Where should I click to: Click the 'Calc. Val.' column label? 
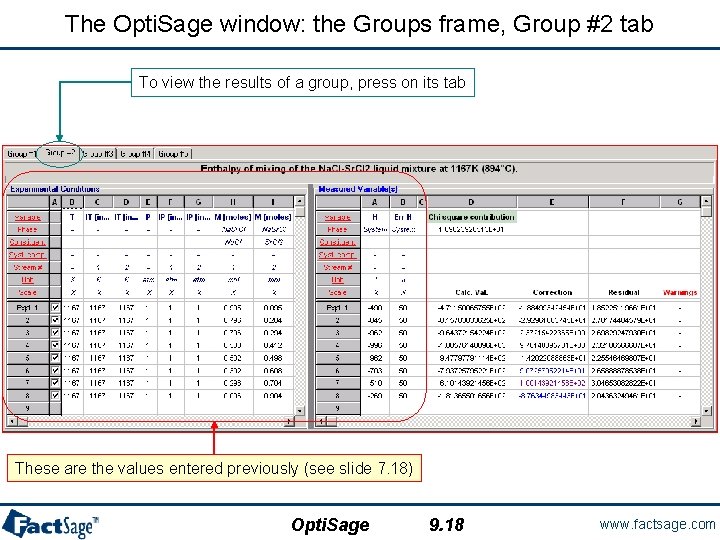472,292
